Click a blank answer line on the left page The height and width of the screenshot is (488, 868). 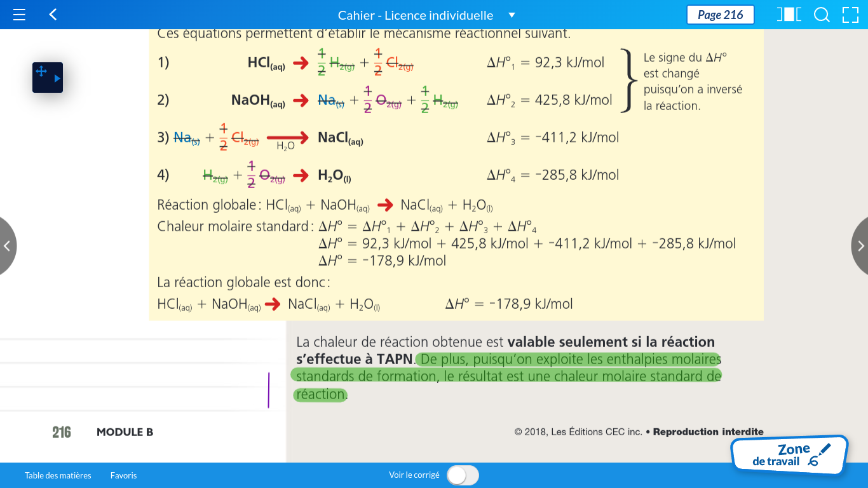click(127, 376)
